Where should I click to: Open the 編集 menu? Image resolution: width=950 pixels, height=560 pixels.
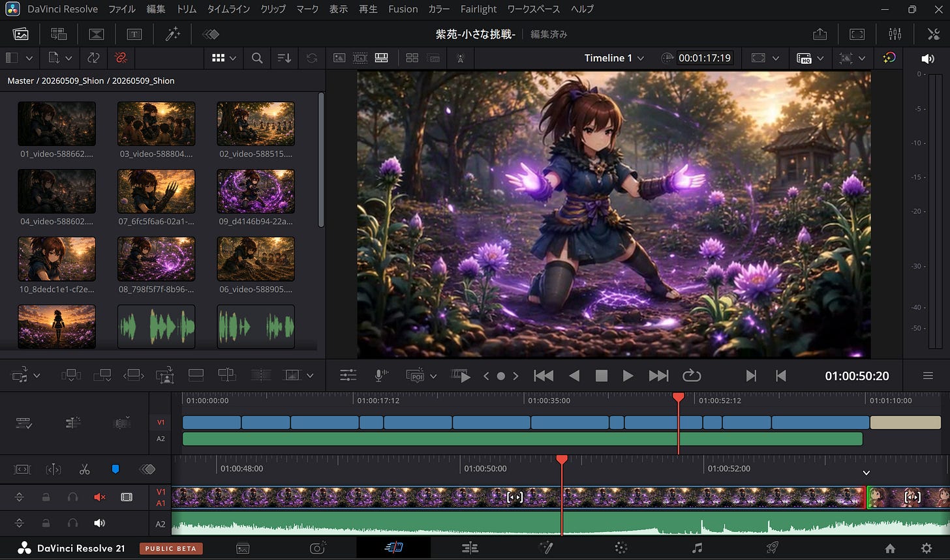tap(156, 9)
